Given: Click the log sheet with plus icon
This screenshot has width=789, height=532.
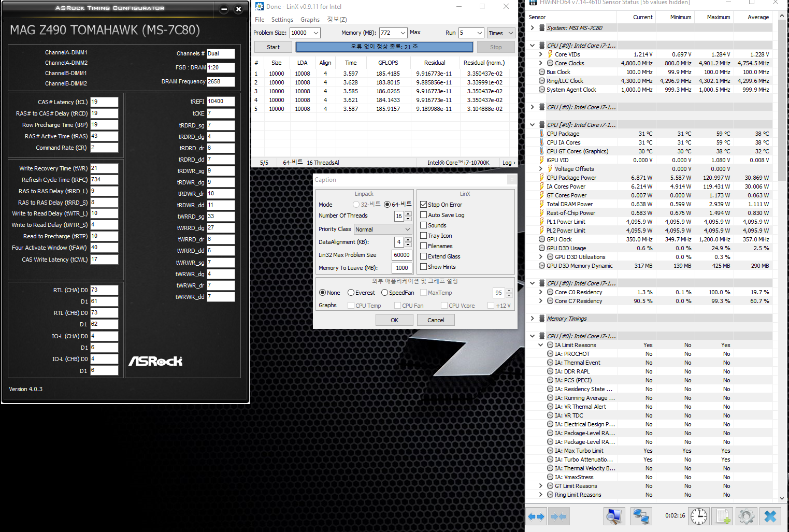Looking at the screenshot, I should [723, 516].
